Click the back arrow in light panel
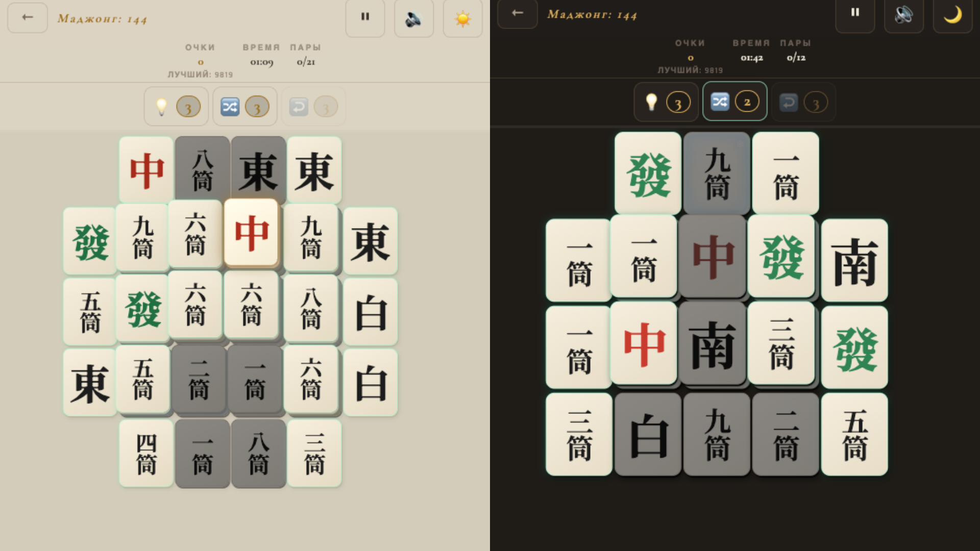 click(28, 17)
